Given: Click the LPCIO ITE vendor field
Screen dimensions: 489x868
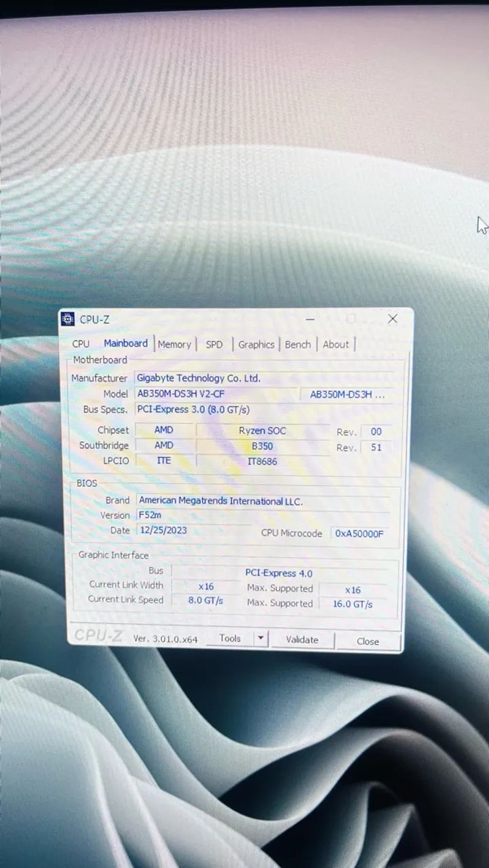Looking at the screenshot, I should pos(164,460).
